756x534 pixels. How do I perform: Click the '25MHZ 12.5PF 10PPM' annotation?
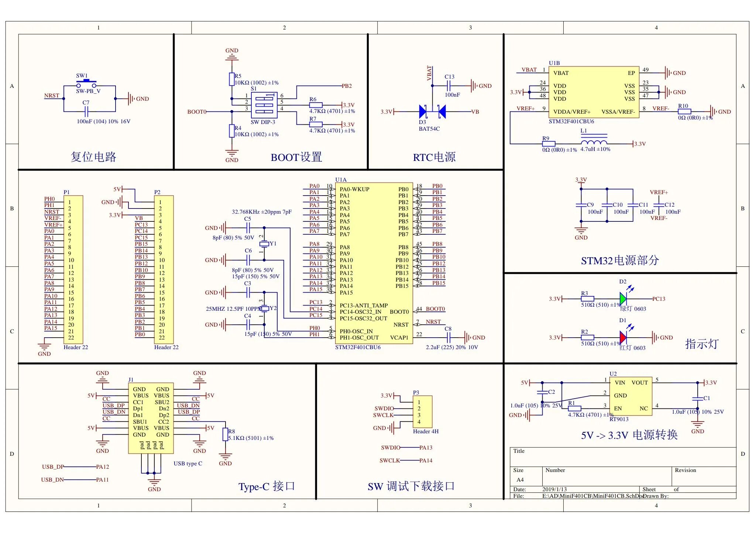[234, 309]
